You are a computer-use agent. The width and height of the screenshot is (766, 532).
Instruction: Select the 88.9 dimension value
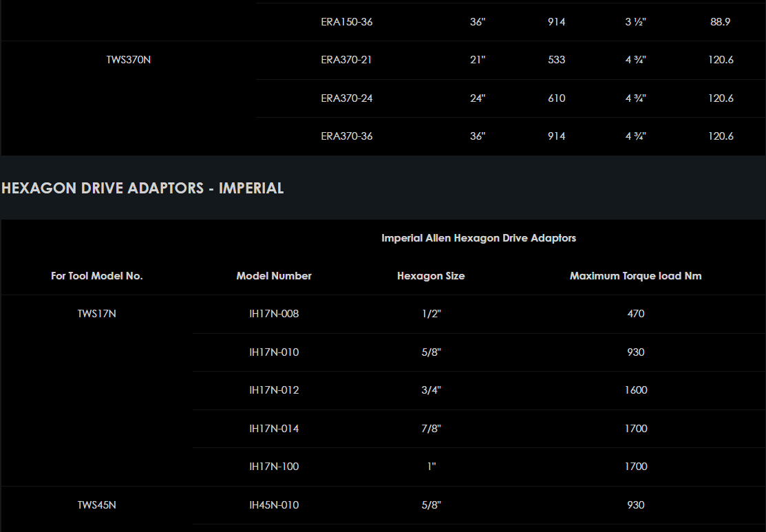pos(720,22)
